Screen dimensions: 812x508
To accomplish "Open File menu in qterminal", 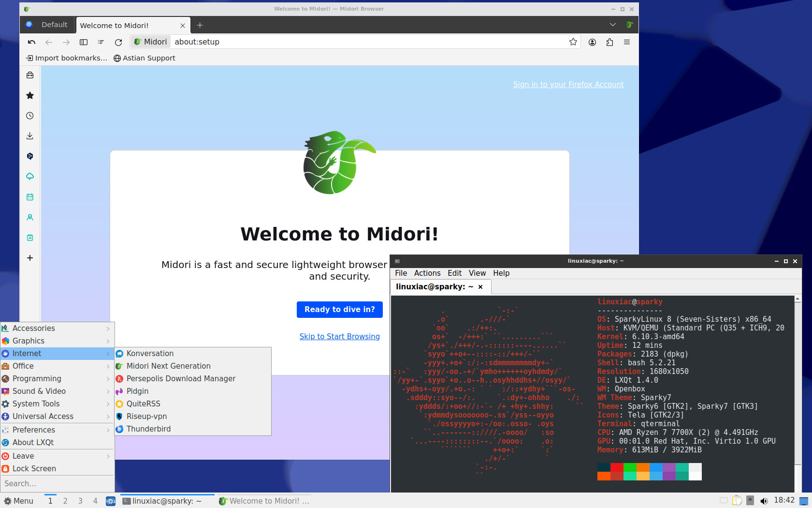I will point(401,273).
